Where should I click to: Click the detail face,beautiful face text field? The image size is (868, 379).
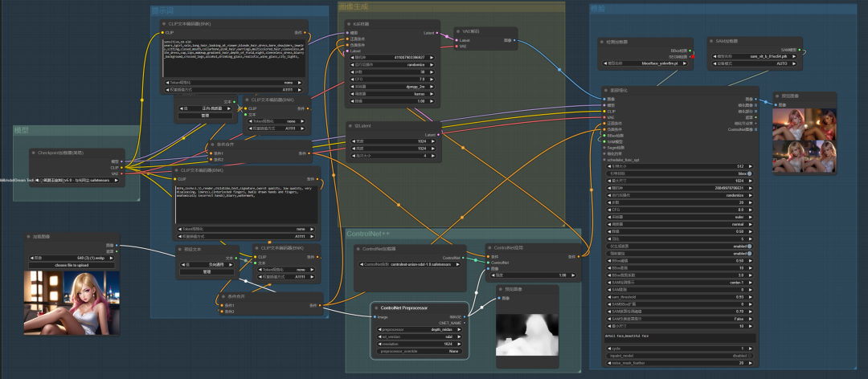681,337
